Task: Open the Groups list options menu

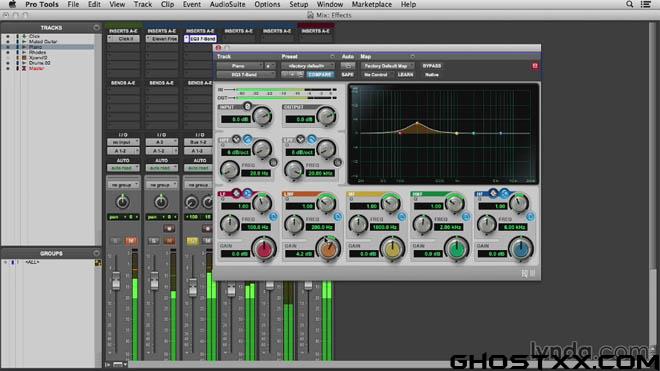Action: click(x=96, y=254)
